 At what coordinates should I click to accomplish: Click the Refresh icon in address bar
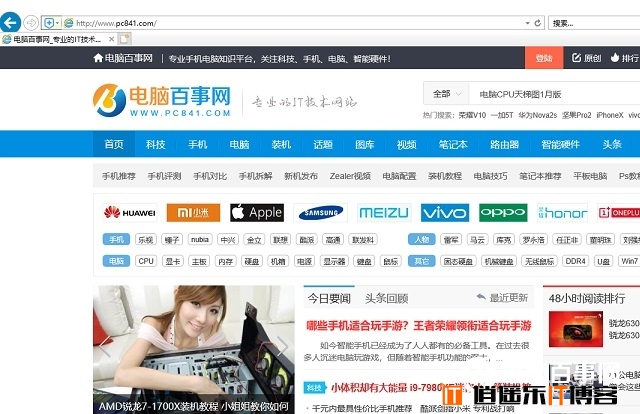point(538,23)
